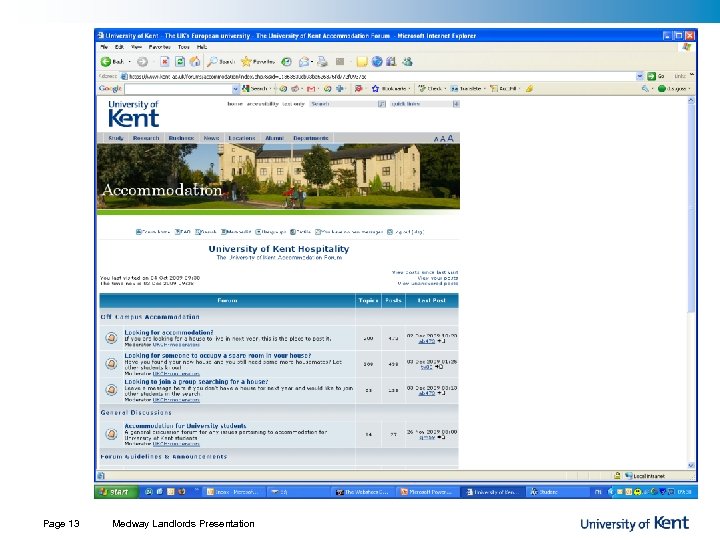The image size is (720, 540).
Task: Click the Search magnifier in IE toolbar
Action: click(x=221, y=62)
